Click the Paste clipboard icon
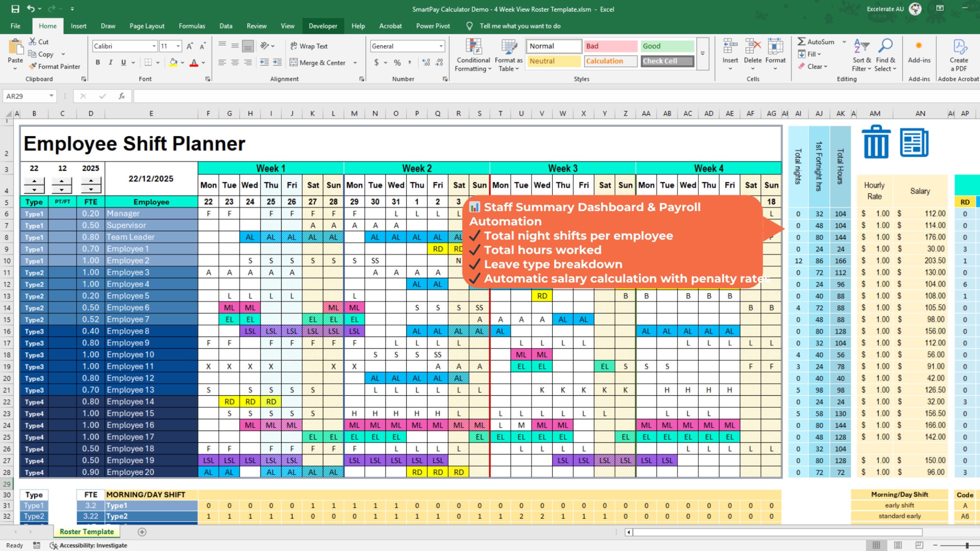980x551 pixels. pyautogui.click(x=16, y=47)
